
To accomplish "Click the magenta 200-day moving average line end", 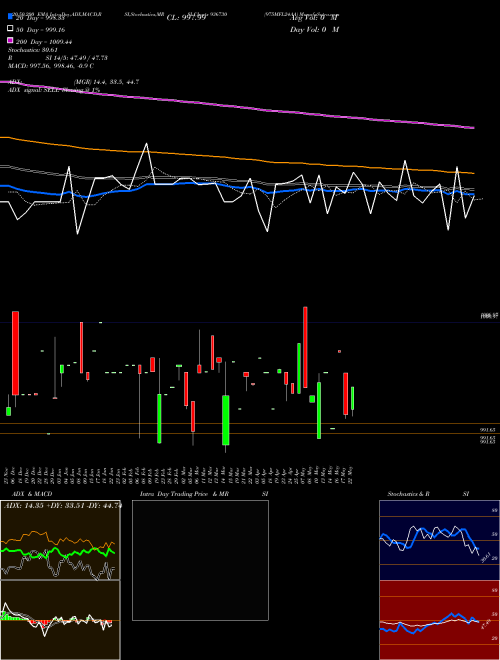I will pyautogui.click(x=472, y=127).
